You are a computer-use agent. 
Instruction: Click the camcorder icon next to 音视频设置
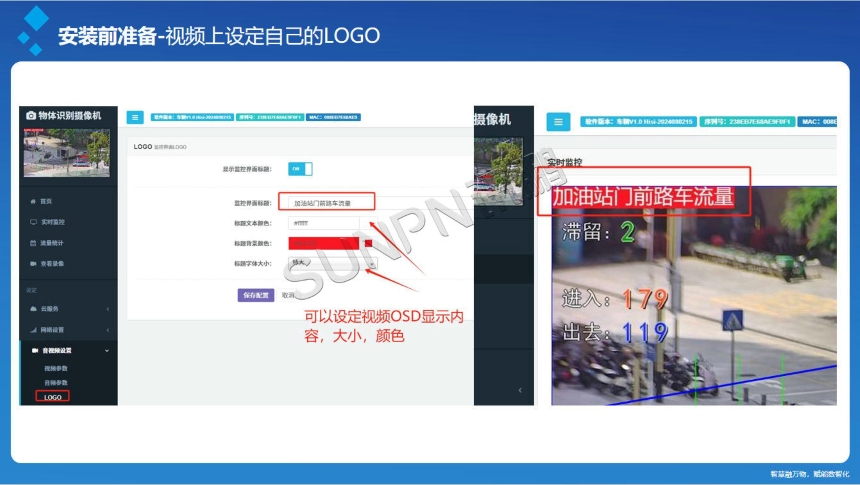[35, 351]
